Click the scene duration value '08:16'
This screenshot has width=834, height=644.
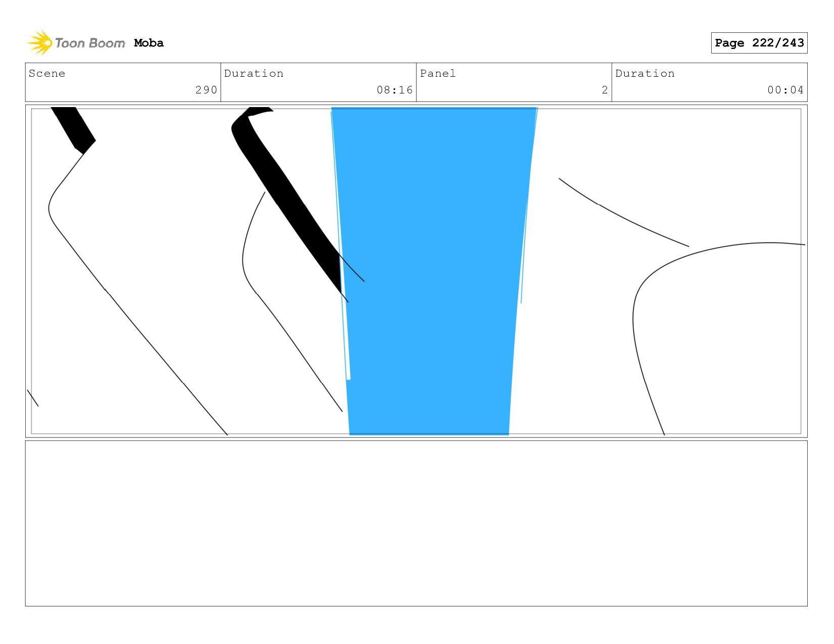tap(395, 90)
